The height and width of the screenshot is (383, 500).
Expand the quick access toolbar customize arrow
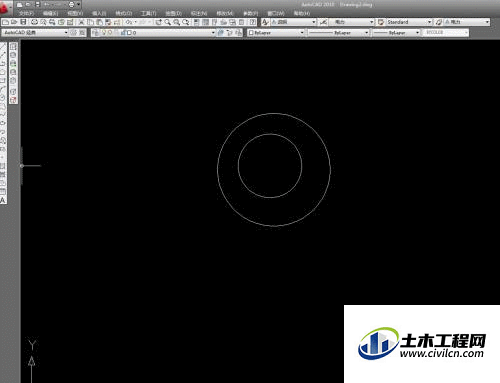78,5
